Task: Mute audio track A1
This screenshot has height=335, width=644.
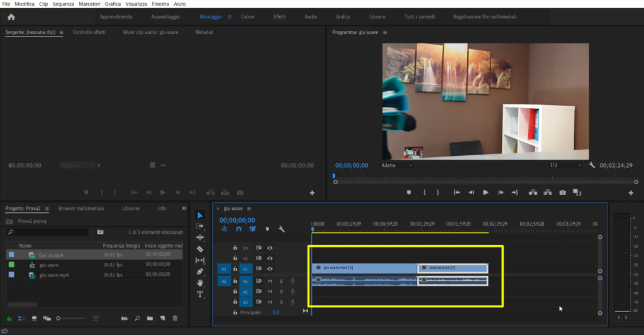Action: [270, 281]
